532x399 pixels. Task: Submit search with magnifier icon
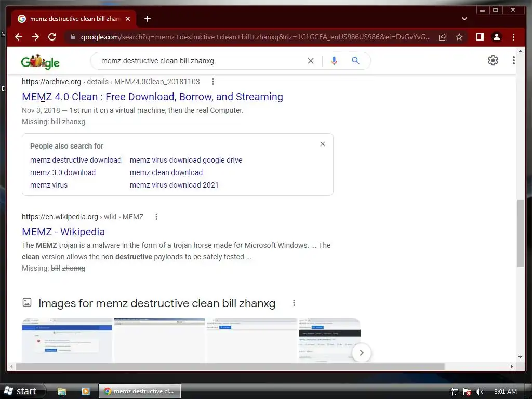355,61
